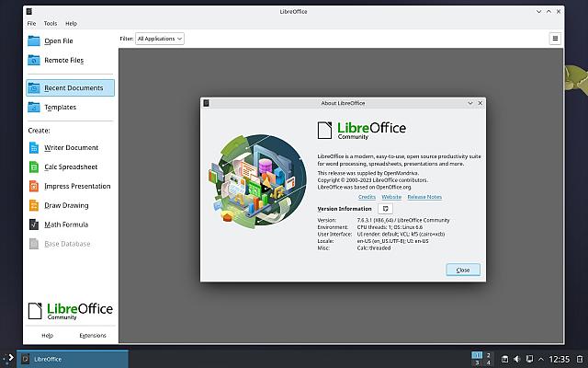The width and height of the screenshot is (588, 368).
Task: Click the Templates folder icon
Action: 34,107
